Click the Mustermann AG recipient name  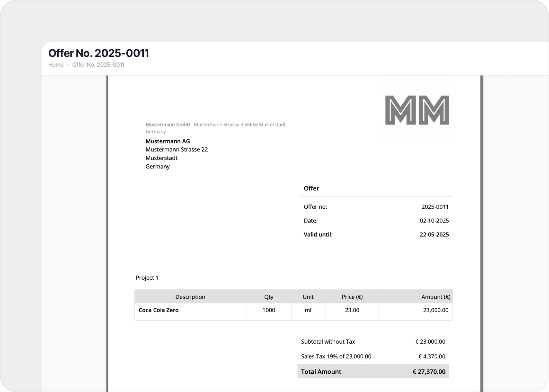pos(168,141)
